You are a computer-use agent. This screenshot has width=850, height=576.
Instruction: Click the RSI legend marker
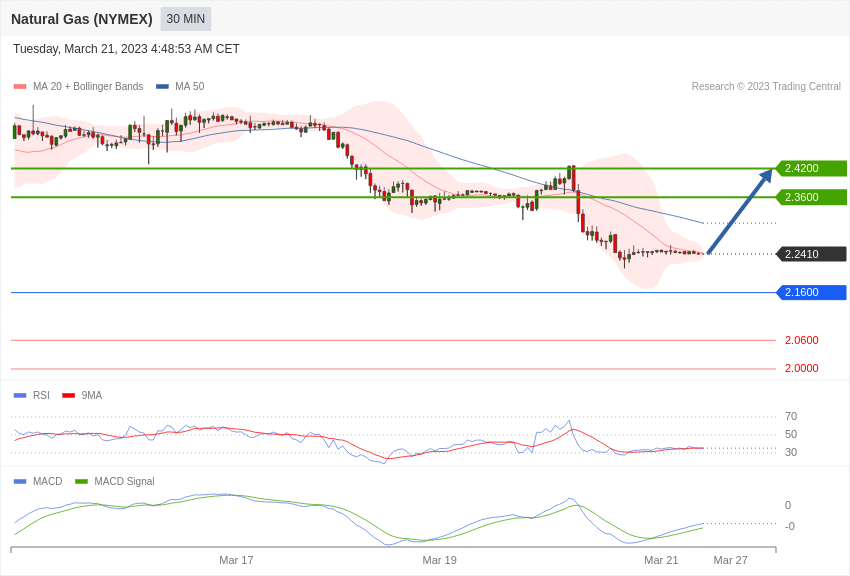(x=20, y=396)
